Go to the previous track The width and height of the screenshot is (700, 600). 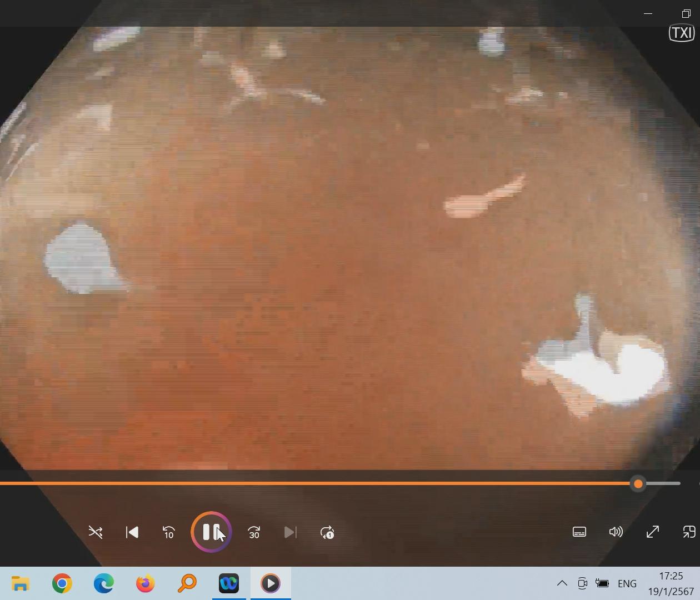coord(132,532)
